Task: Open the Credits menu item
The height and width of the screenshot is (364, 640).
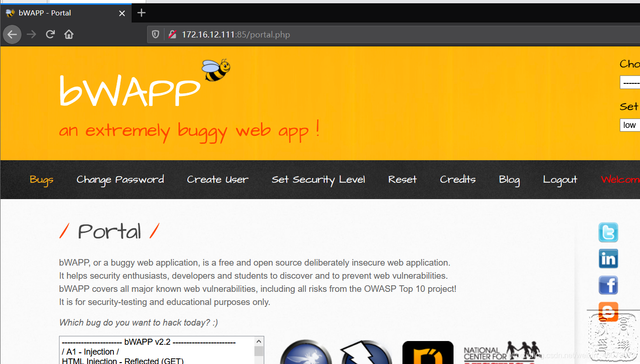Action: tap(458, 180)
